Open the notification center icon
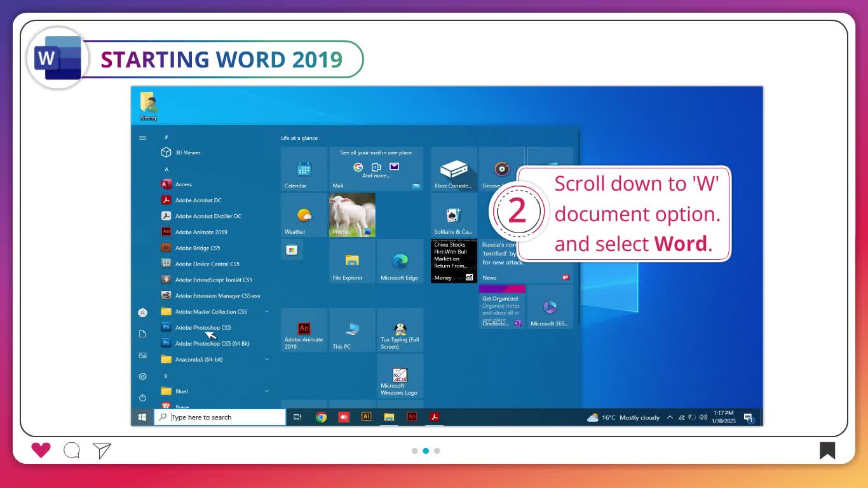 749,417
